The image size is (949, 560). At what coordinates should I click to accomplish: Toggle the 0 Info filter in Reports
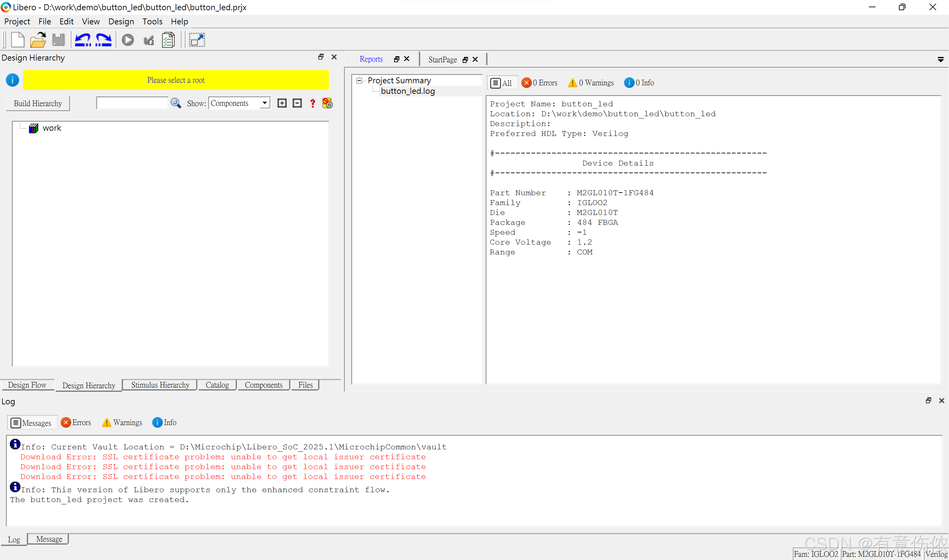tap(639, 83)
